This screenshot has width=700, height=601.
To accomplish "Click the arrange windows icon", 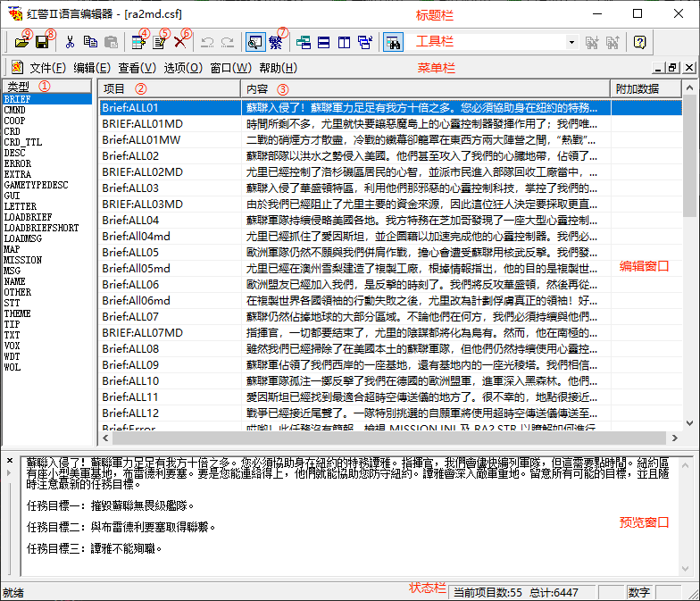I will click(365, 43).
